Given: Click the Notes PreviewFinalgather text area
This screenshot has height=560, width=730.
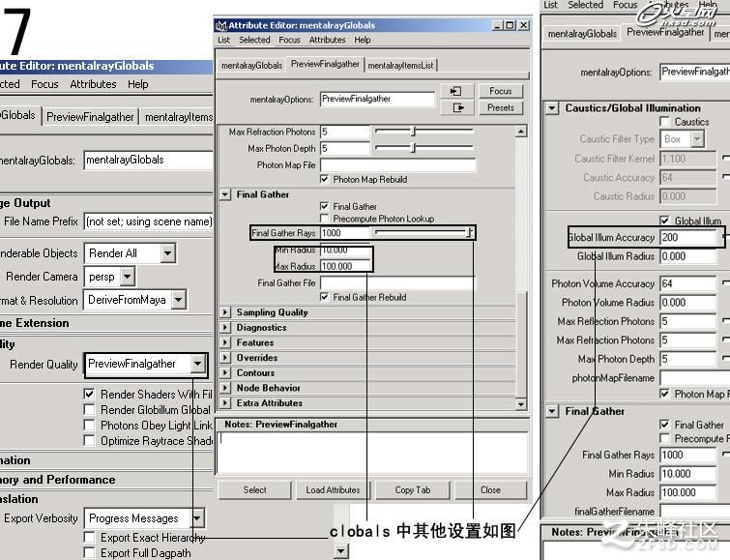Looking at the screenshot, I should click(372, 452).
